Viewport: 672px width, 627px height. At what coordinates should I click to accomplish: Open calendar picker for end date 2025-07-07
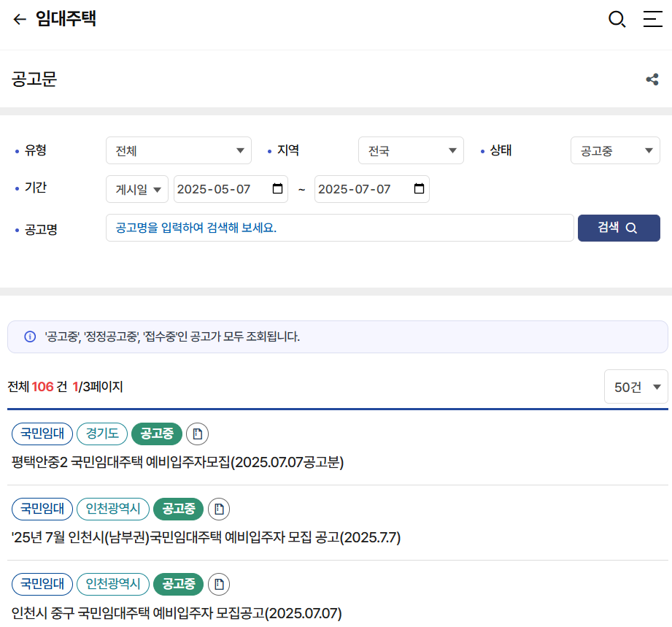tap(419, 189)
